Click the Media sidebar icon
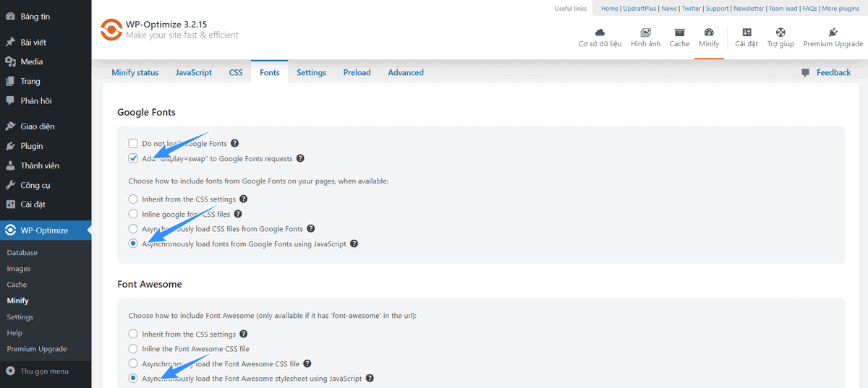This screenshot has height=388, width=868. 10,62
